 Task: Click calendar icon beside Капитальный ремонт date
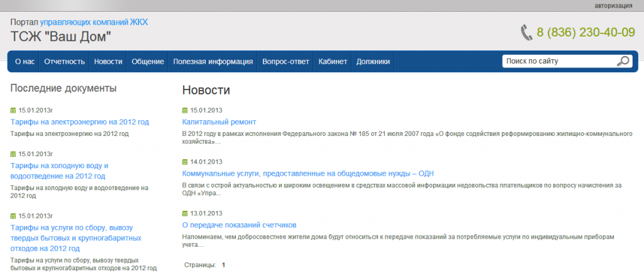tap(185, 110)
